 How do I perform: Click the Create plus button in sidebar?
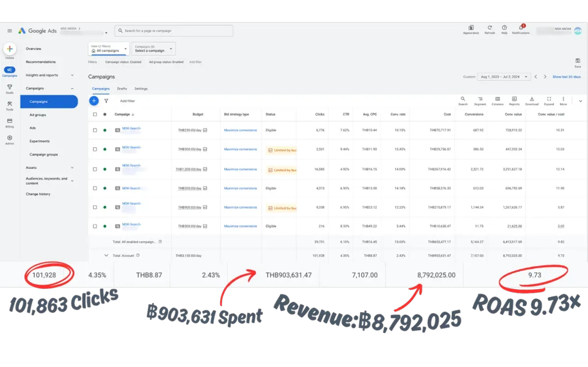[x=10, y=49]
